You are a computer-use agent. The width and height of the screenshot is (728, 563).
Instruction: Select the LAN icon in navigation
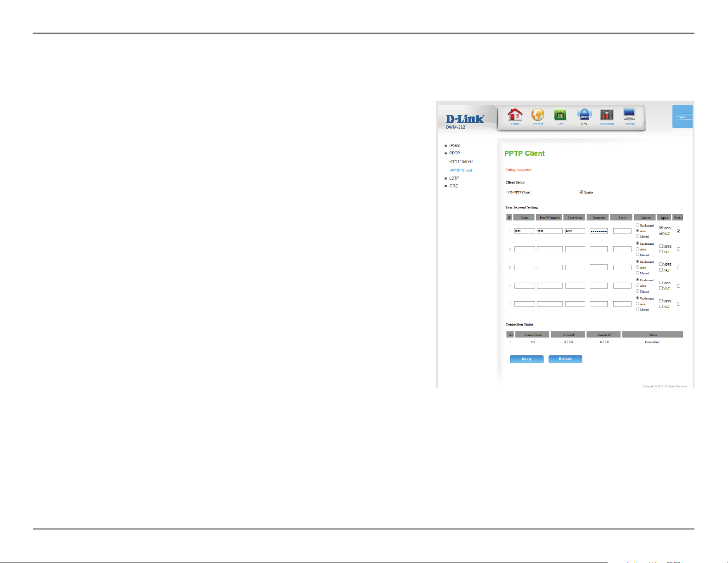[x=560, y=115]
